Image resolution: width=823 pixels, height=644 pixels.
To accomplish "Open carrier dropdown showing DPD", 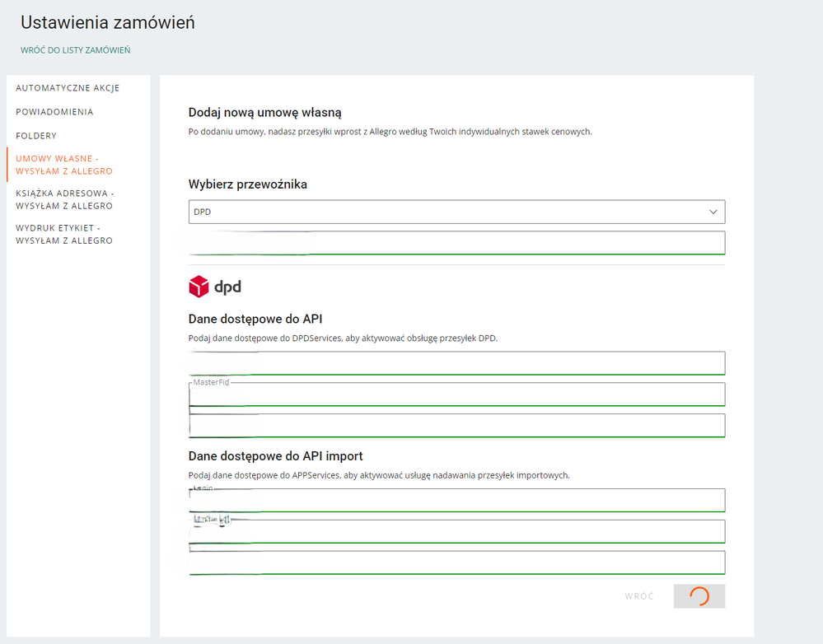I will (x=456, y=212).
